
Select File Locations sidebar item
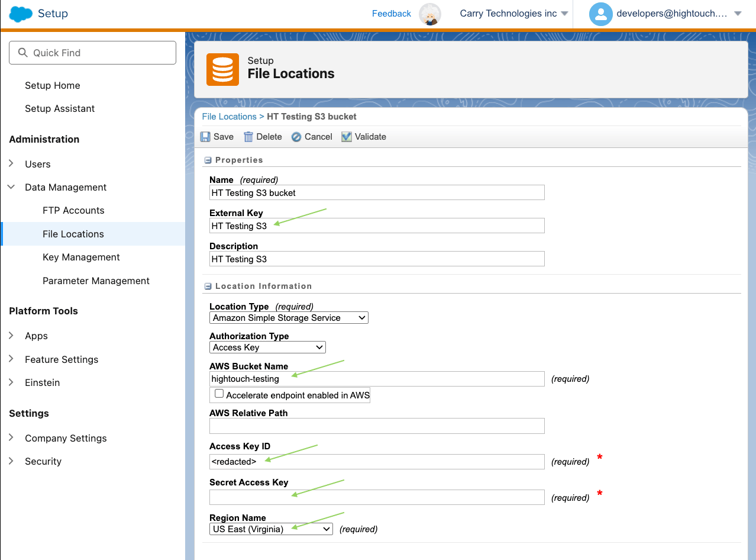[93, 234]
